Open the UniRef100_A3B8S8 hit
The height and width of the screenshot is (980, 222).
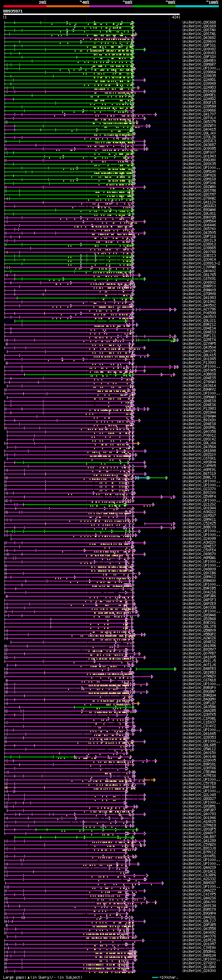pos(199,374)
